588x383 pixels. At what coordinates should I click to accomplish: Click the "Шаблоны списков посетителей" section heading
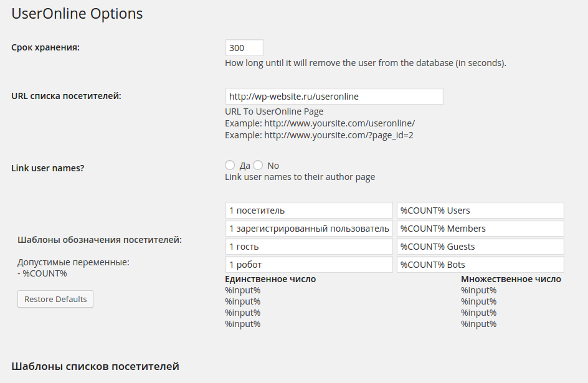click(95, 366)
